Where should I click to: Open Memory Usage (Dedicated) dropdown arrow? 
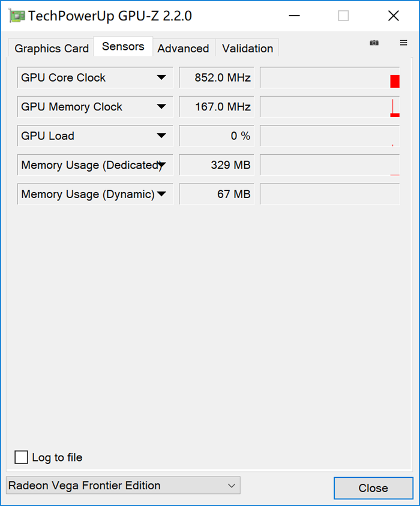click(161, 165)
